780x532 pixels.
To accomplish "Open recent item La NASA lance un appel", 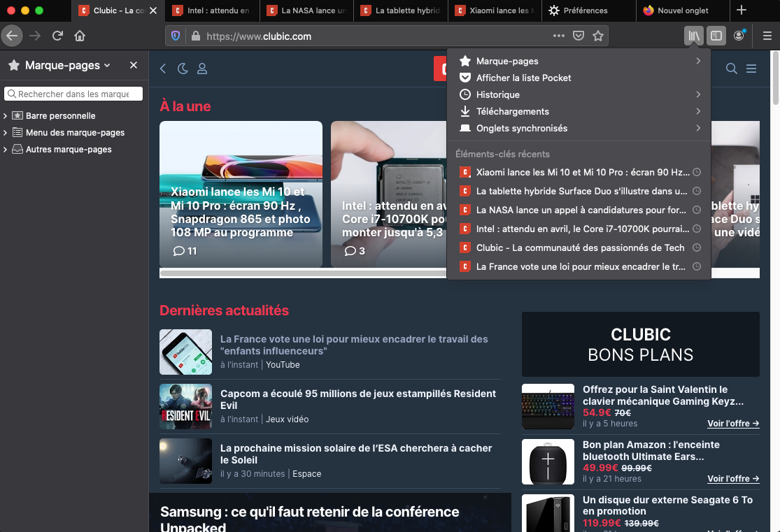I will [579, 210].
